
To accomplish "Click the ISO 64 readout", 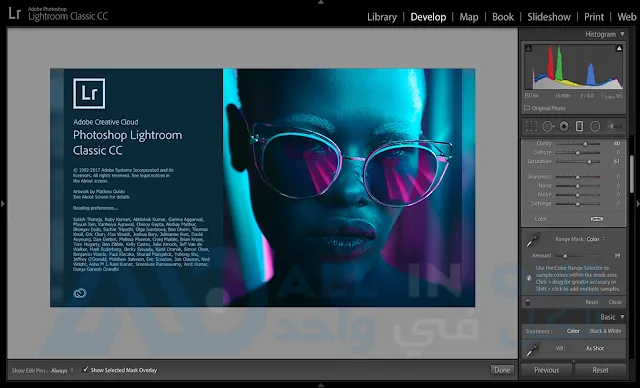I will (x=531, y=95).
